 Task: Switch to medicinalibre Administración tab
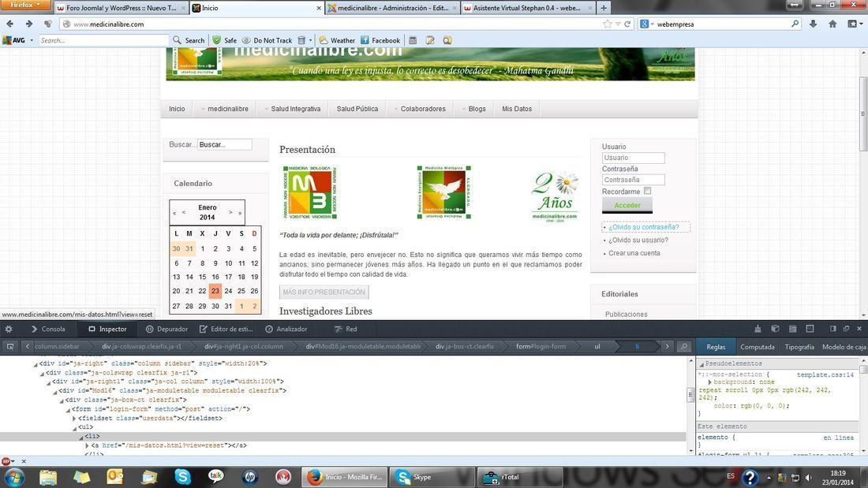(392, 8)
